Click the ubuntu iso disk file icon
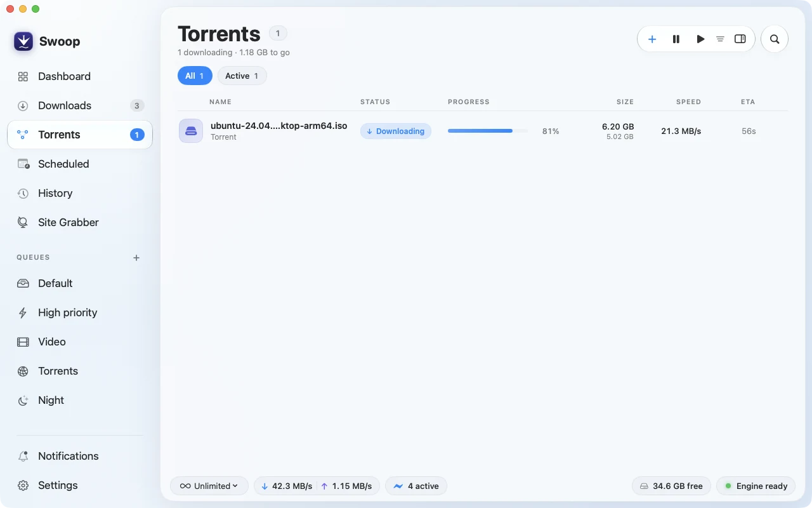This screenshot has height=508, width=812. 191,131
